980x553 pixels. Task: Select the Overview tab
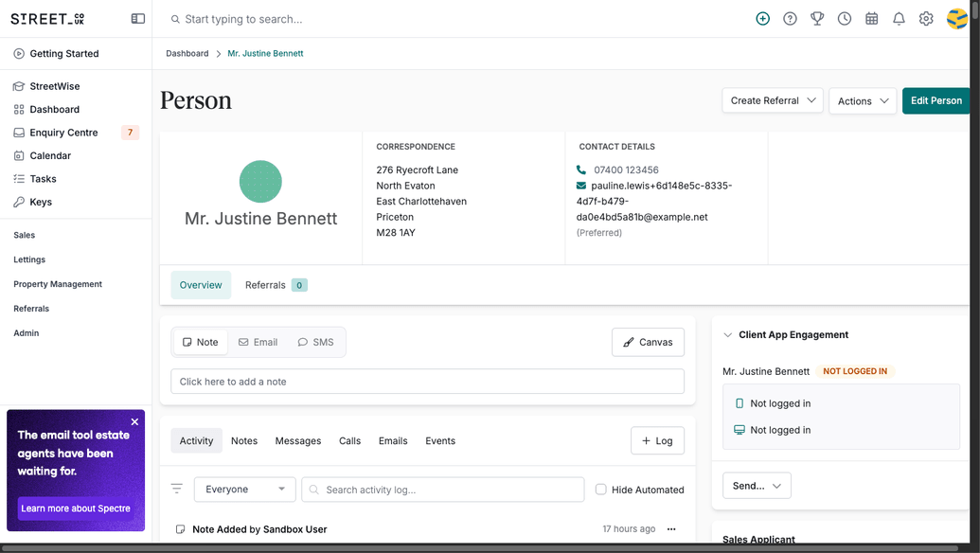tap(201, 285)
